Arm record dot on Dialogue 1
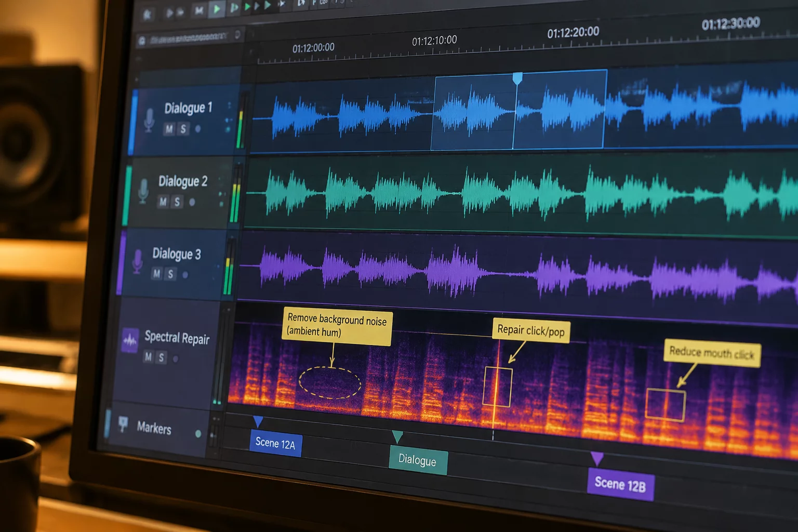 coord(198,128)
